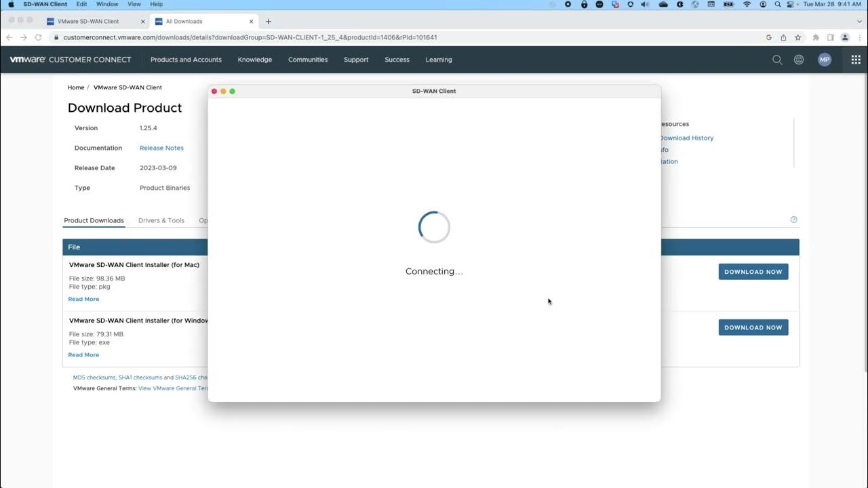
Task: Switch to VMware SD-WAN Client browser tab
Action: click(94, 22)
